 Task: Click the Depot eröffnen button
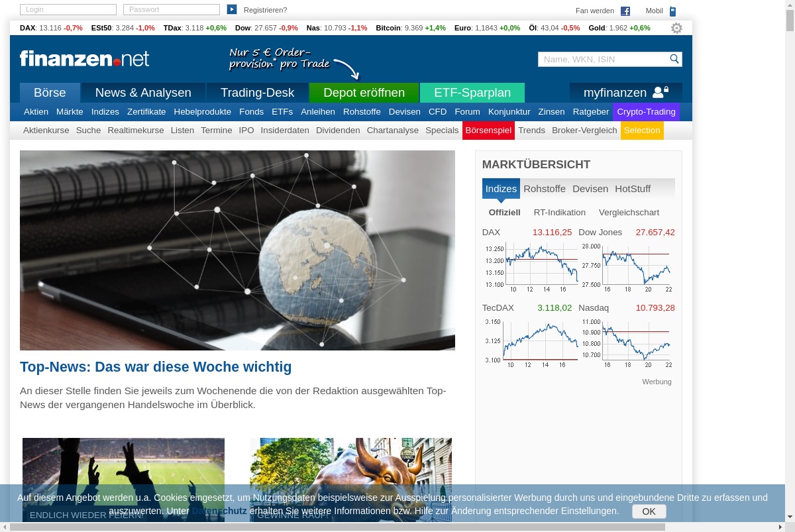tap(364, 93)
